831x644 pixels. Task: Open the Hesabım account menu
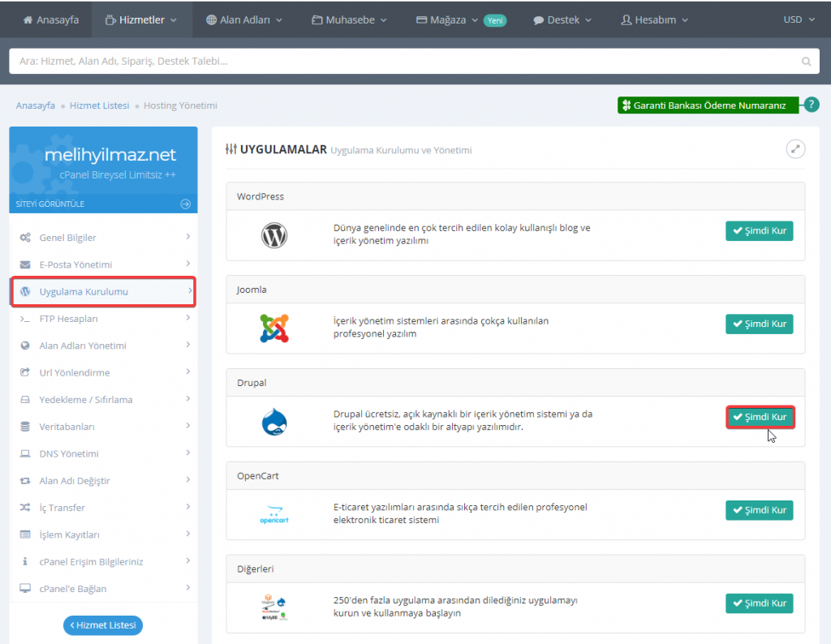pos(654,19)
